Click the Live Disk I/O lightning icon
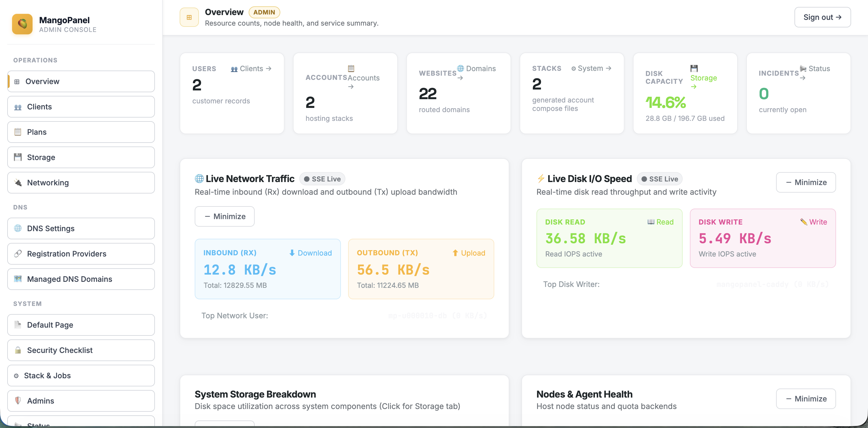Image resolution: width=868 pixels, height=428 pixels. pos(541,179)
